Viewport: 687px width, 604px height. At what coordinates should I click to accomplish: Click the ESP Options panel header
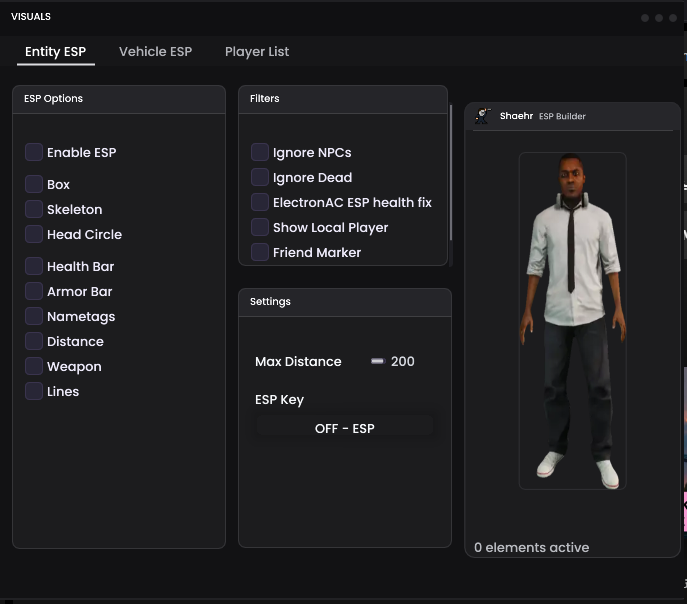tap(119, 99)
